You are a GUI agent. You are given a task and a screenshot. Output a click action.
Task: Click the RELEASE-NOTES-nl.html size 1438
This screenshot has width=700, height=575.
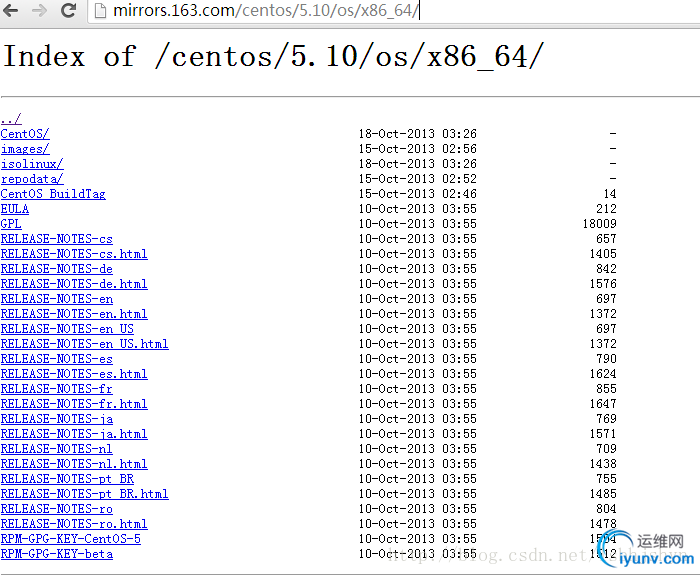(603, 464)
